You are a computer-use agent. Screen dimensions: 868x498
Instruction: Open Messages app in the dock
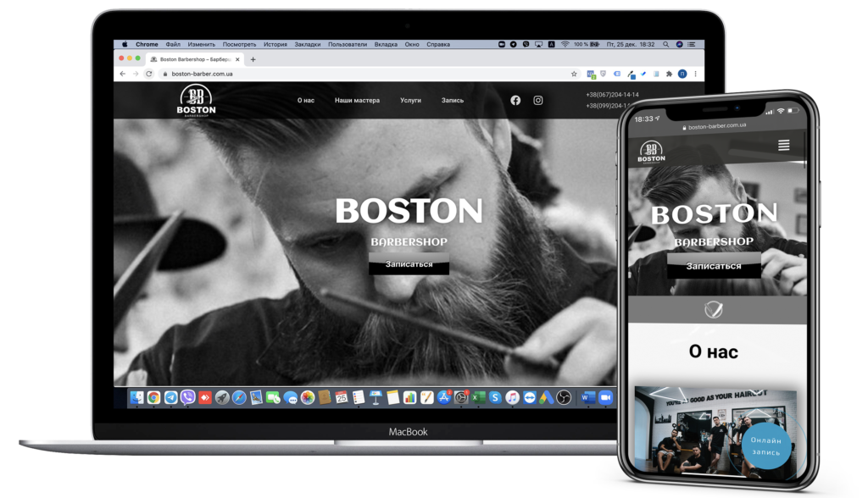tap(291, 397)
